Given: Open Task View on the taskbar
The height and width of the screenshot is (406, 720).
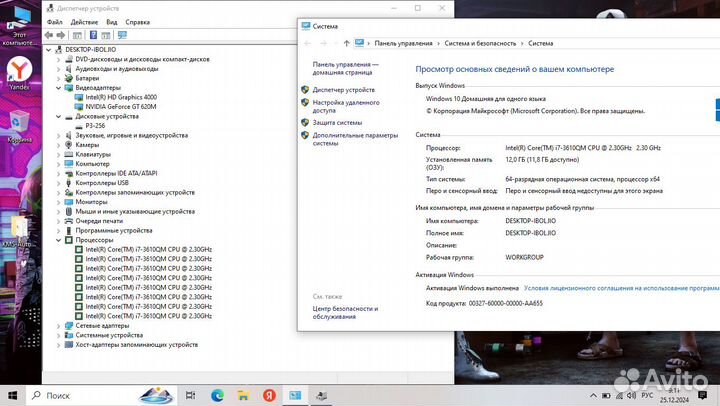Looking at the screenshot, I should (x=190, y=395).
